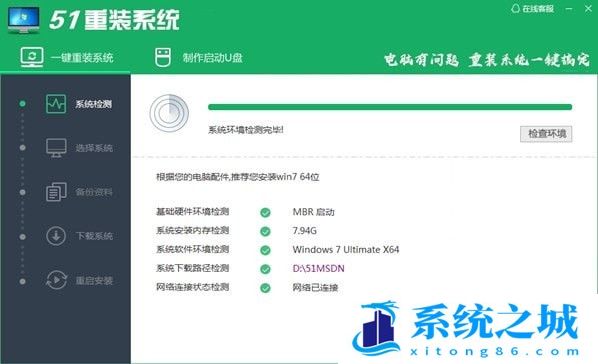Click the download arrow icon for 下载系统
Screen dimensions: 598x364
point(56,236)
